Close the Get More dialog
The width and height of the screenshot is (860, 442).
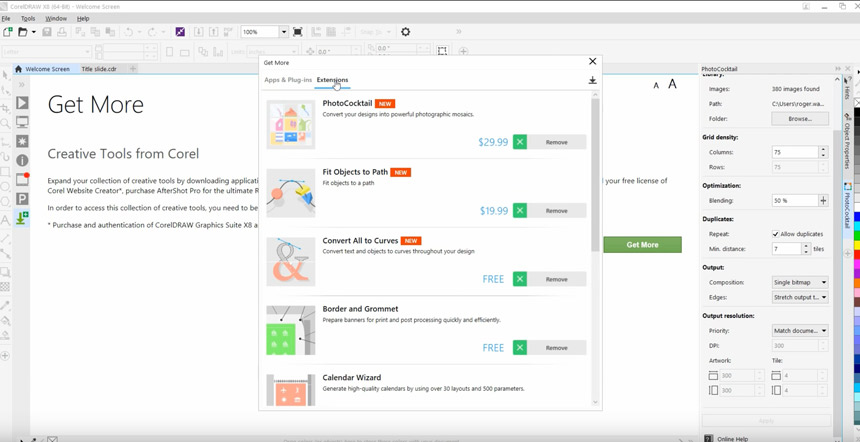pyautogui.click(x=592, y=61)
